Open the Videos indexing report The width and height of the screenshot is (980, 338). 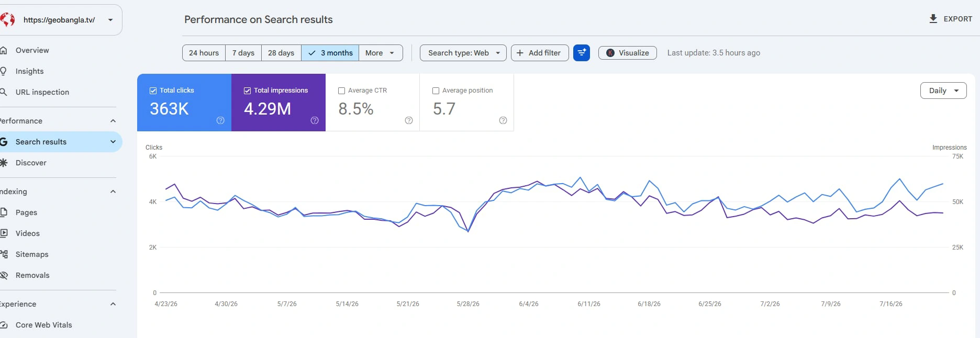point(28,233)
